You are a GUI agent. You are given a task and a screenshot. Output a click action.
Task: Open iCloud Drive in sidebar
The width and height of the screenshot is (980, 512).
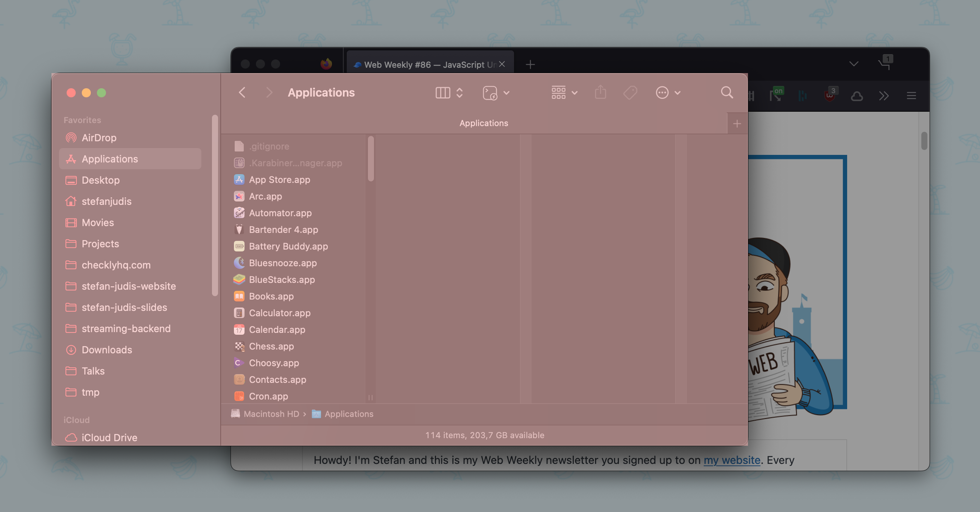coord(130,437)
